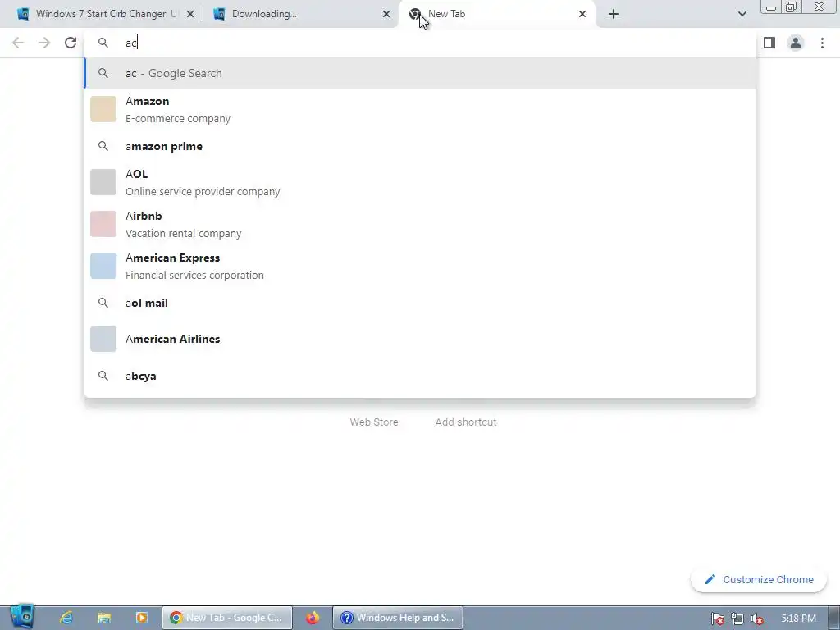The image size is (840, 630).
Task: Click the network tray icon
Action: coord(737,619)
